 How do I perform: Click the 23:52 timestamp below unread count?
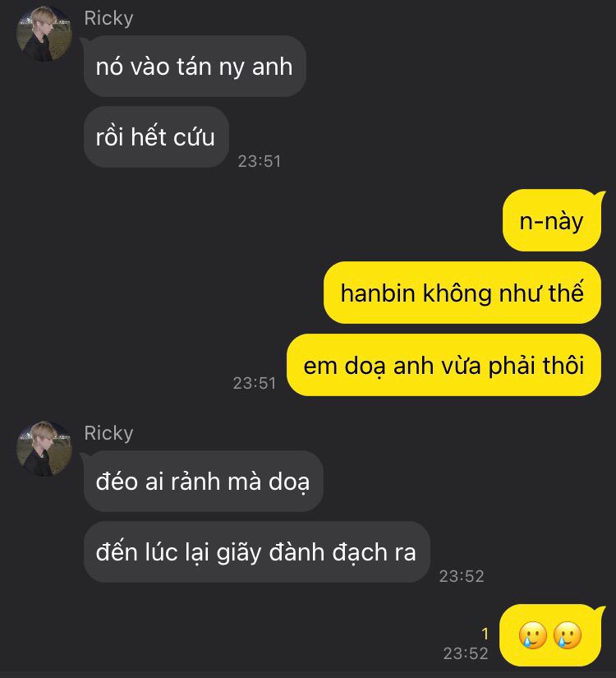click(466, 653)
